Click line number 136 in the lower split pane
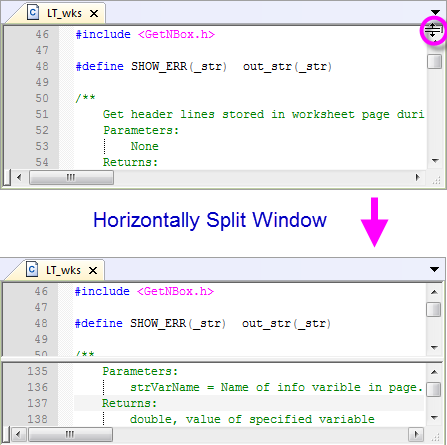 coord(37,387)
